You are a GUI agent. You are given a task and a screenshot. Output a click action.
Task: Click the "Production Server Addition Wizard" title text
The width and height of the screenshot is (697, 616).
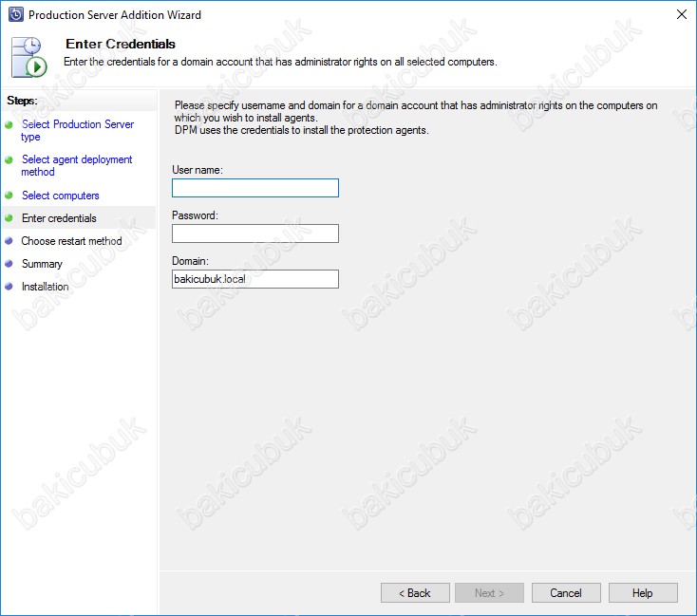click(x=115, y=14)
